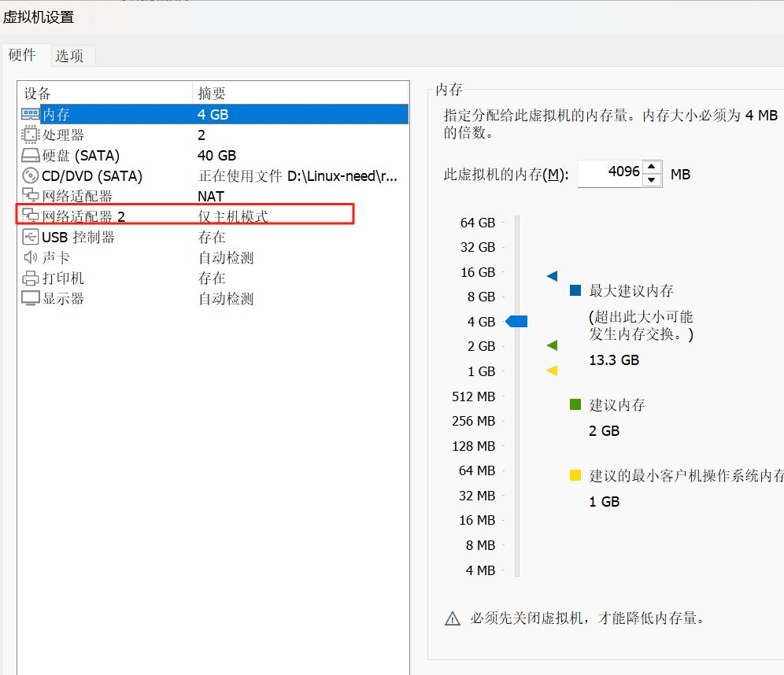Click the 40 GB disk summary value

click(x=216, y=156)
